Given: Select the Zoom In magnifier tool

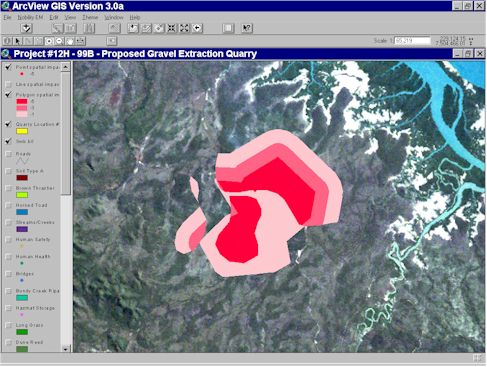Looking at the screenshot, I should (49, 41).
